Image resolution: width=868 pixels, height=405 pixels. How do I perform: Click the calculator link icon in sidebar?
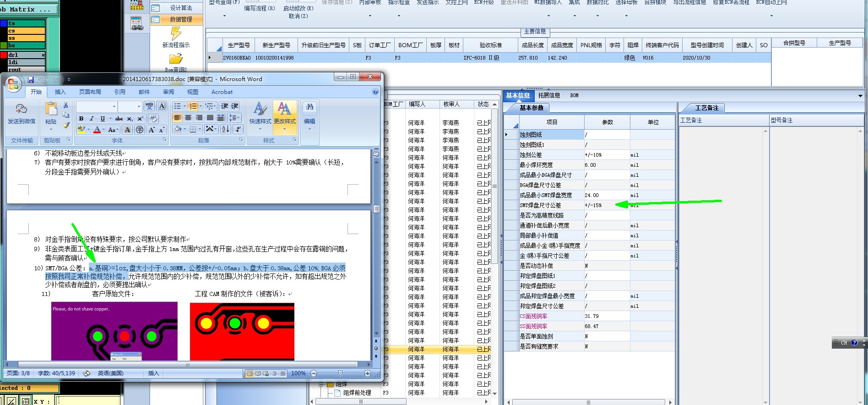point(137,23)
